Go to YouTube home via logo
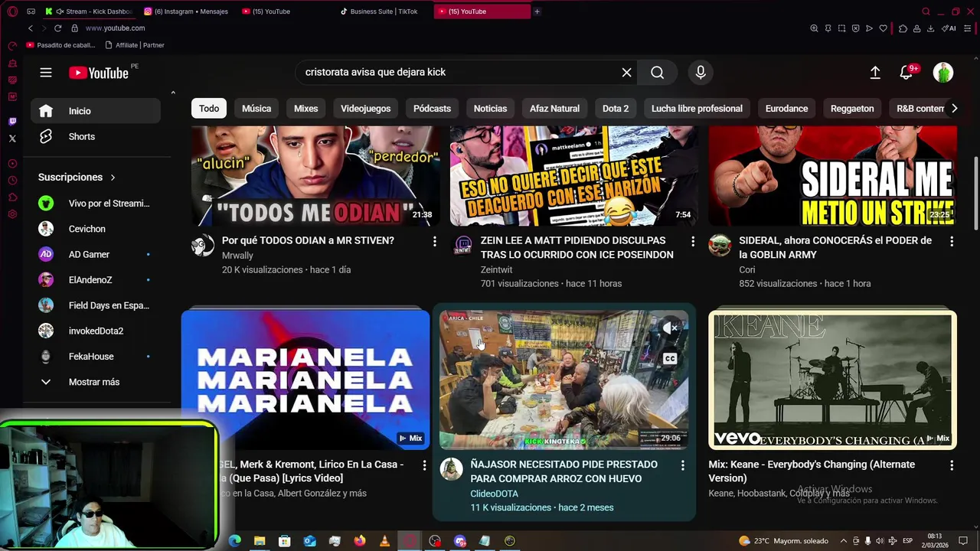The height and width of the screenshot is (551, 980). (x=98, y=73)
